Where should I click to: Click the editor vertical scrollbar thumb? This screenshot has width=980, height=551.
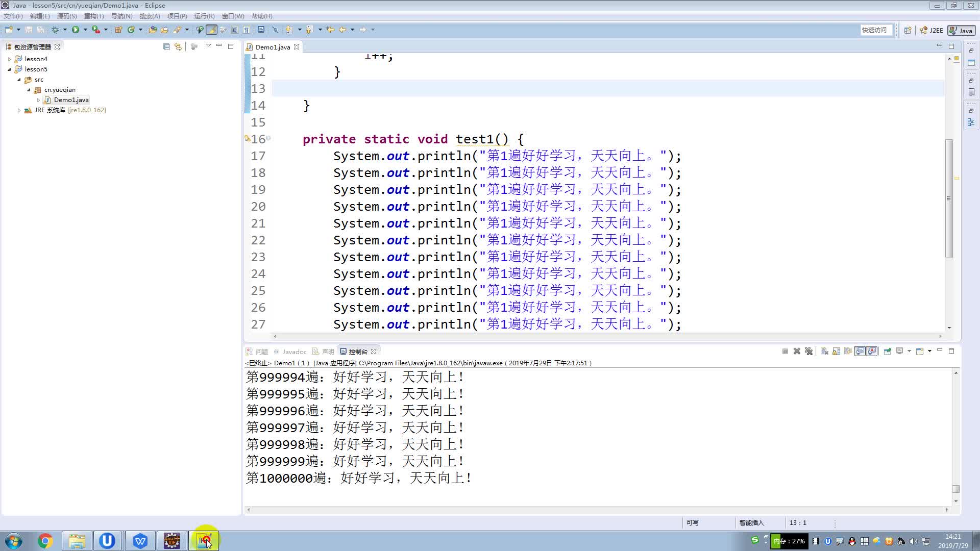pos(949,198)
